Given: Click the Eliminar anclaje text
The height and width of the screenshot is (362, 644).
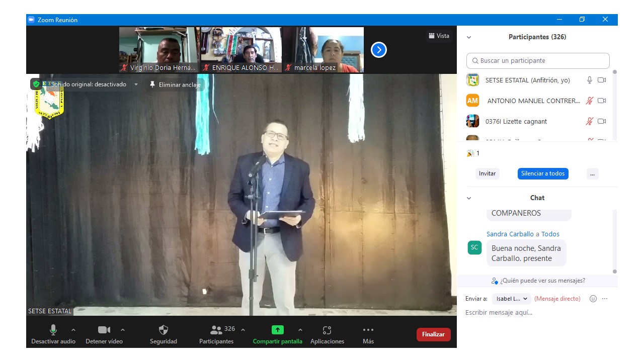Looking at the screenshot, I should (x=180, y=85).
